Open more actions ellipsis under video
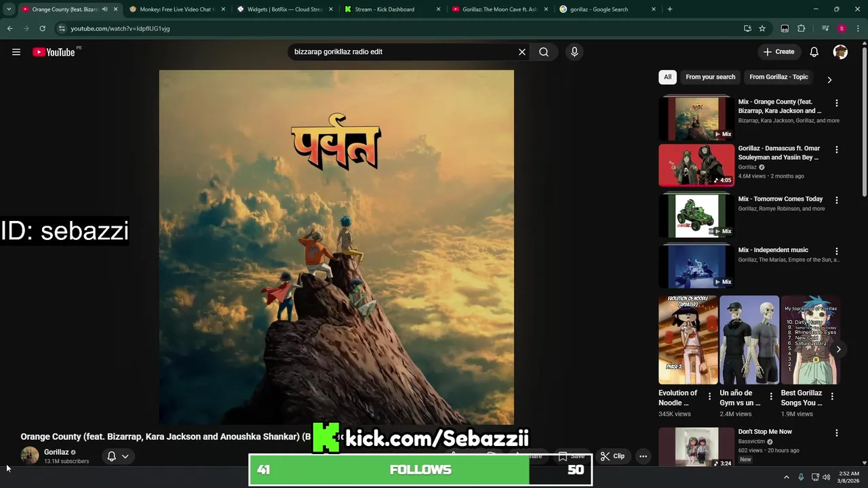Image resolution: width=868 pixels, height=488 pixels. (x=644, y=456)
